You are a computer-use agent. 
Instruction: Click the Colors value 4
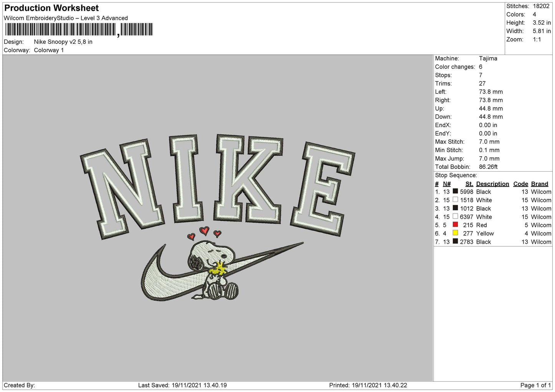(534, 15)
